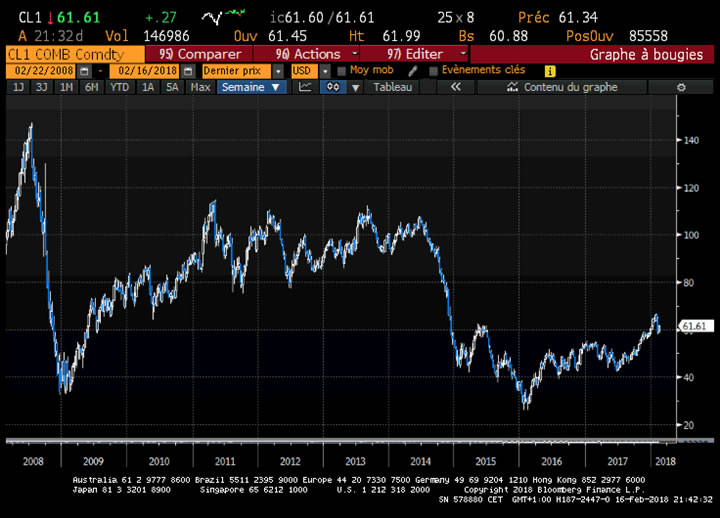Viewport: 720px width, 518px height.
Task: Click the candlestick chart type icon
Action: click(332, 88)
